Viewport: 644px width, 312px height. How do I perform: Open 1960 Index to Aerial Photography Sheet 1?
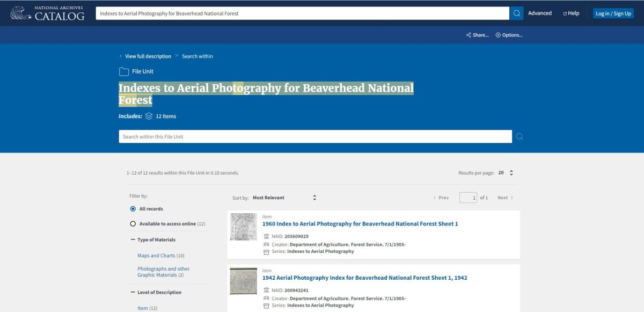[x=360, y=224]
